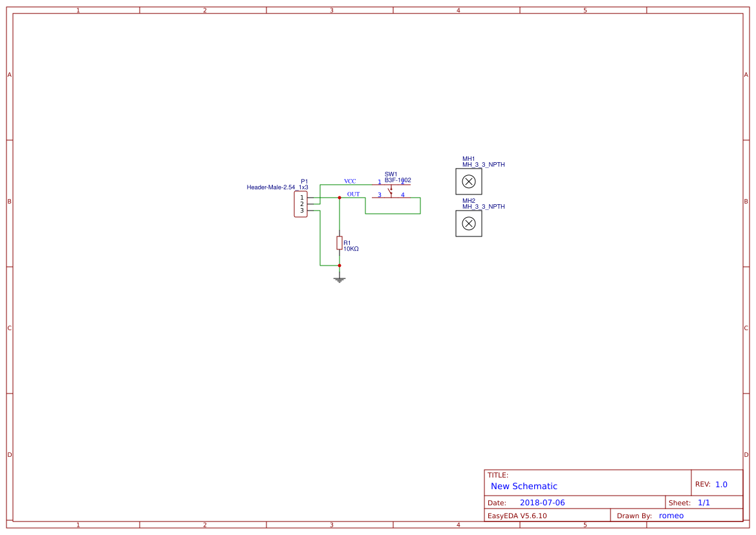Click the Drawn By name romeo
Screen dimensions: 756x535
click(x=671, y=515)
